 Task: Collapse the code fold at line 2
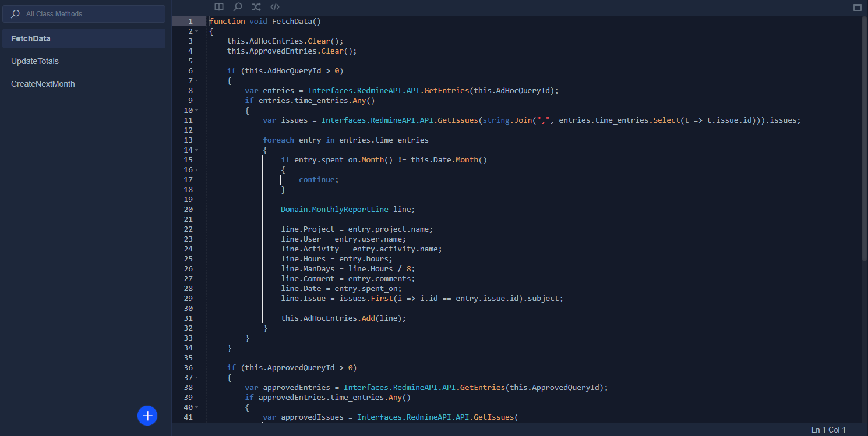click(x=197, y=31)
